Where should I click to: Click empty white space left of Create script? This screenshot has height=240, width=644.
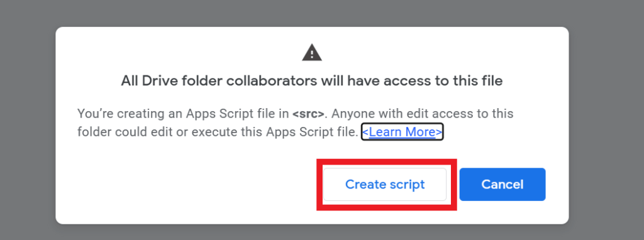coord(185,184)
